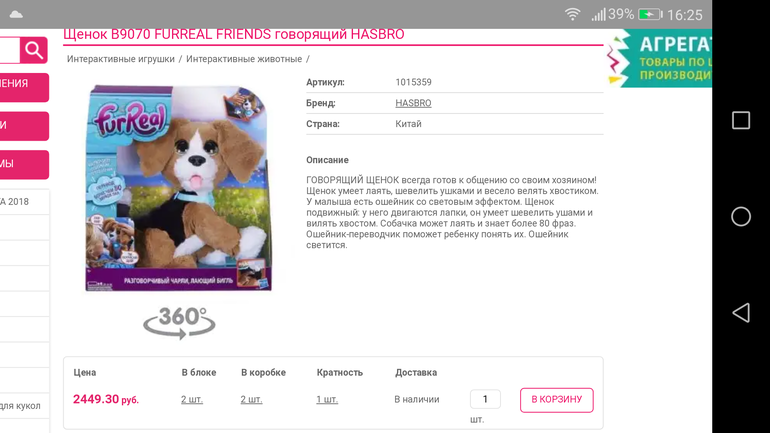This screenshot has height=433, width=770.
Task: Go to Интерактивные игрушки breadcrumb
Action: pyautogui.click(x=120, y=60)
